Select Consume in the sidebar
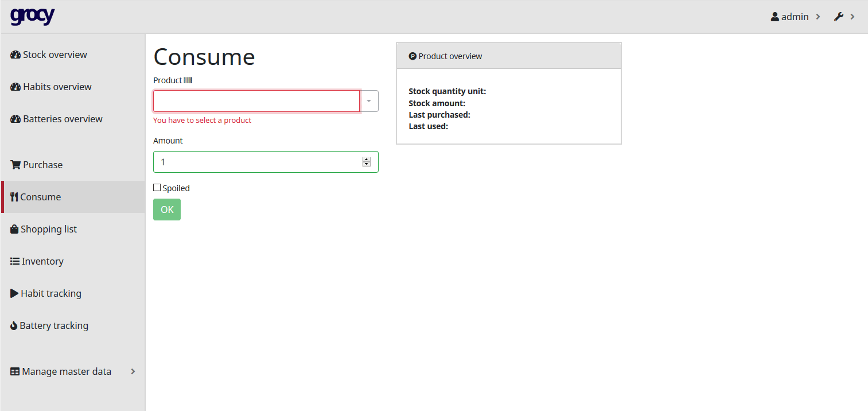 click(x=40, y=197)
